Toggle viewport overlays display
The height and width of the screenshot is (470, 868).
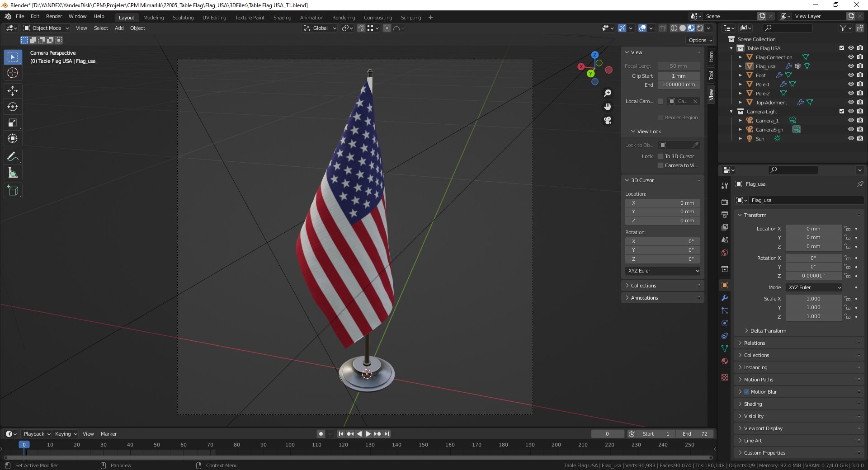click(x=642, y=28)
